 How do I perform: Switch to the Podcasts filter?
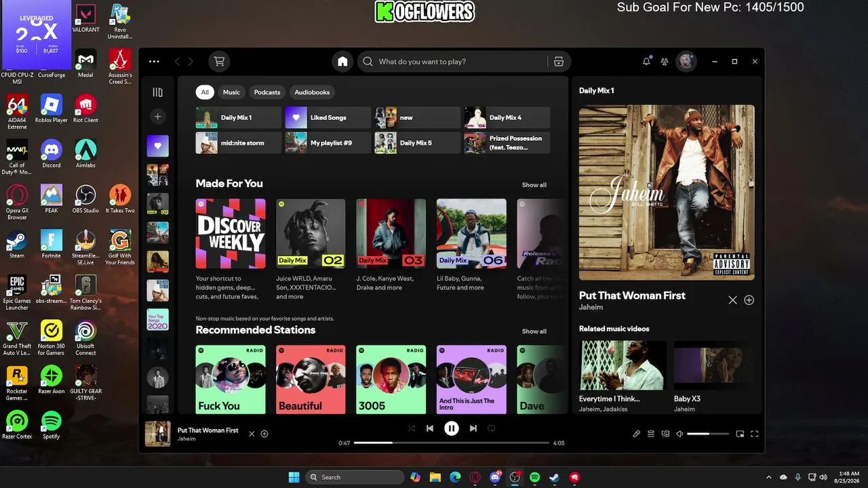click(267, 92)
